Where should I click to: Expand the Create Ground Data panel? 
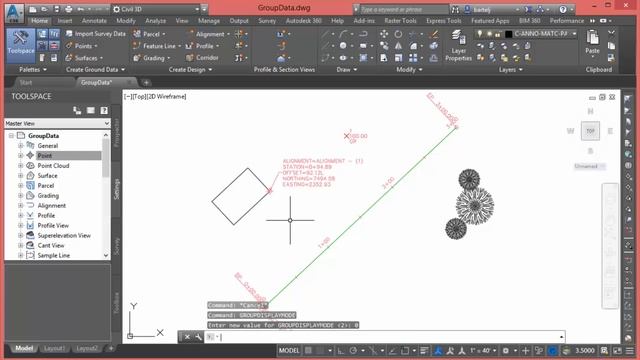pos(95,70)
